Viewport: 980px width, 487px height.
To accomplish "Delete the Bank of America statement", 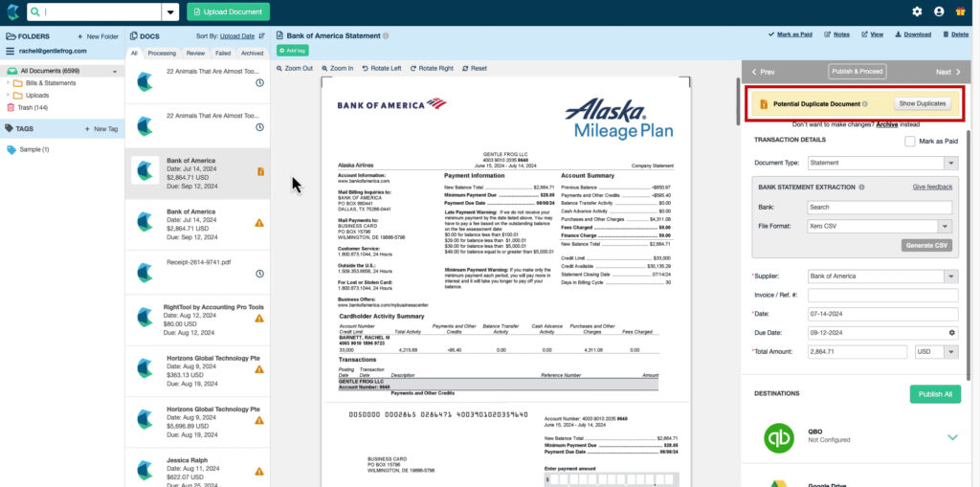I will pyautogui.click(x=955, y=34).
